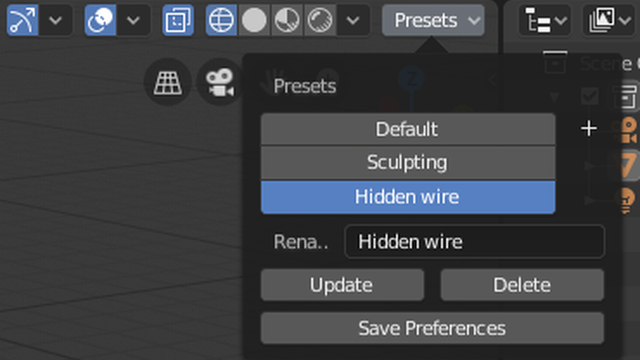Expand the shading options dropdown arrow

click(x=353, y=20)
